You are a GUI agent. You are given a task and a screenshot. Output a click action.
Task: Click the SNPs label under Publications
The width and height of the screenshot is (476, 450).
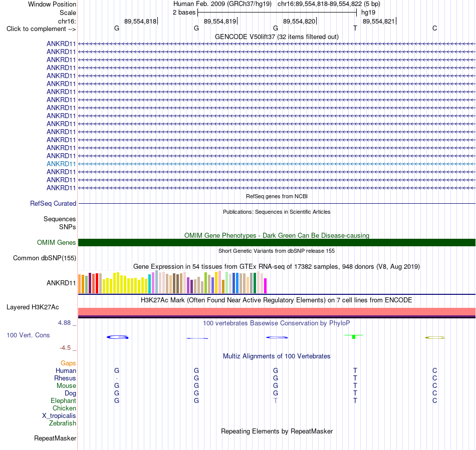[68, 227]
